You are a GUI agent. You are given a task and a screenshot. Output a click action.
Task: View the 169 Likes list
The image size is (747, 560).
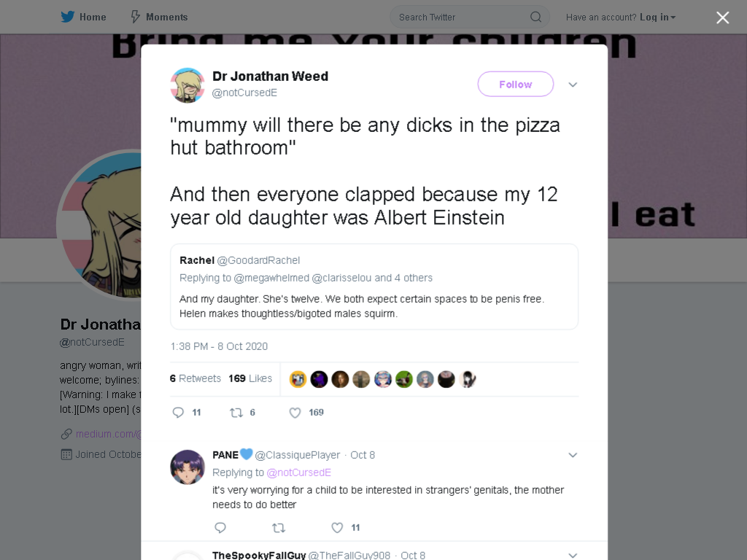250,378
